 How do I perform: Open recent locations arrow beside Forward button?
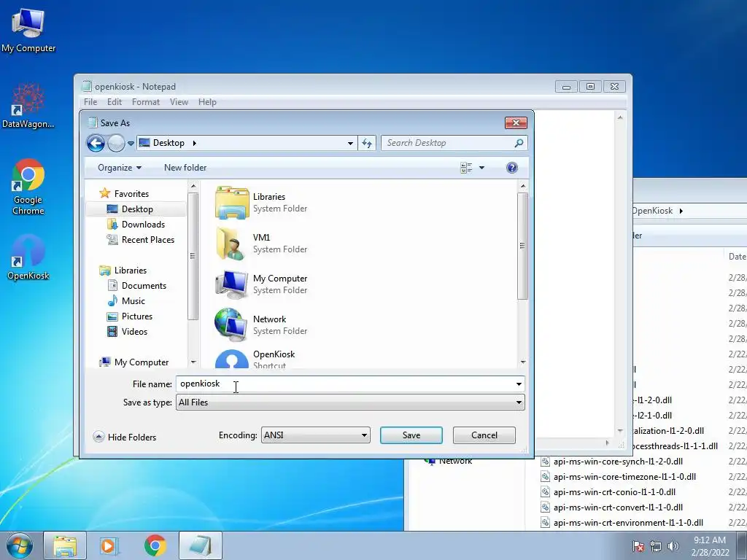click(x=131, y=143)
